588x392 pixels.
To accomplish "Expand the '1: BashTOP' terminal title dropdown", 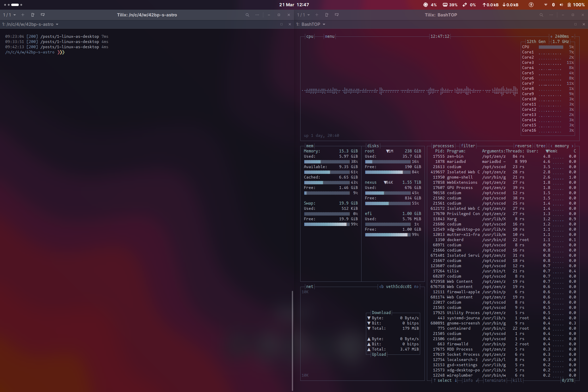I will pyautogui.click(x=311, y=24).
